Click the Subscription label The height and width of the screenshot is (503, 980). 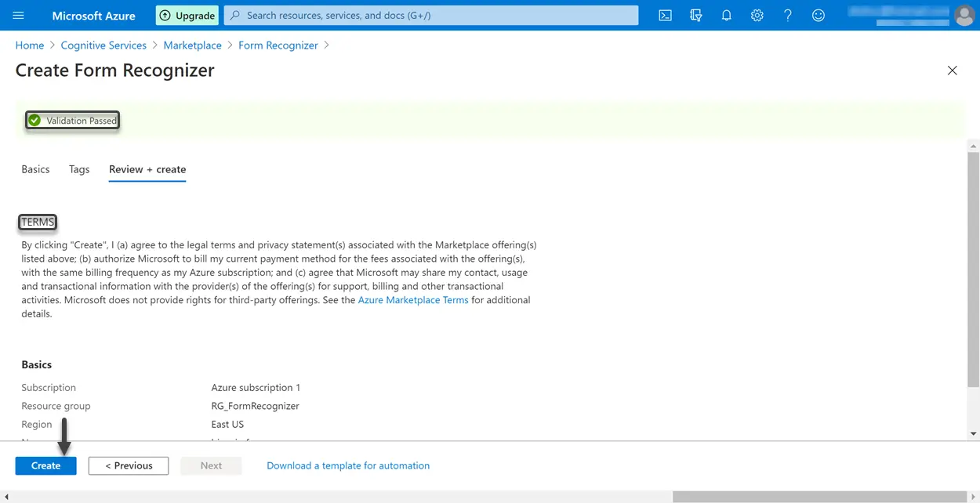[49, 388]
